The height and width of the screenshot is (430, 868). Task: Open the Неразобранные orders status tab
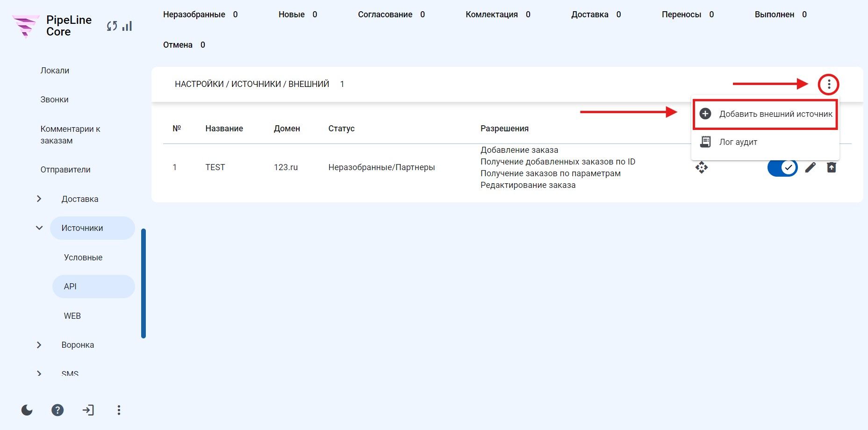click(200, 14)
